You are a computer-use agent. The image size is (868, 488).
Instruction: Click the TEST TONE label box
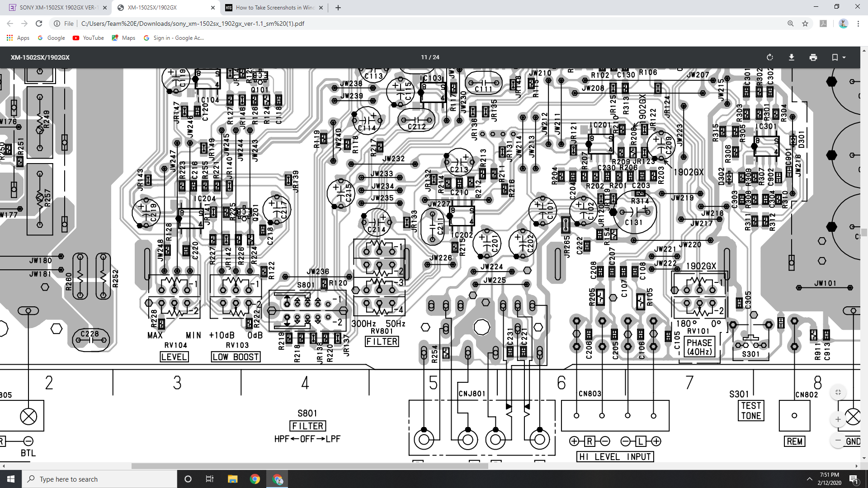tap(751, 411)
